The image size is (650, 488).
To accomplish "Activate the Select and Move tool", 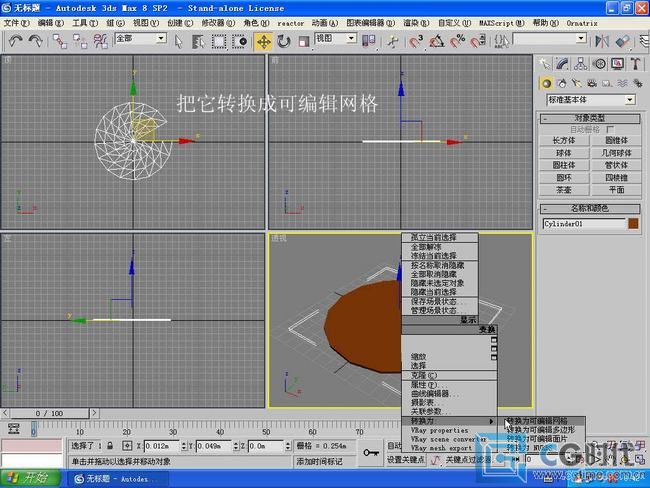I will [x=264, y=41].
